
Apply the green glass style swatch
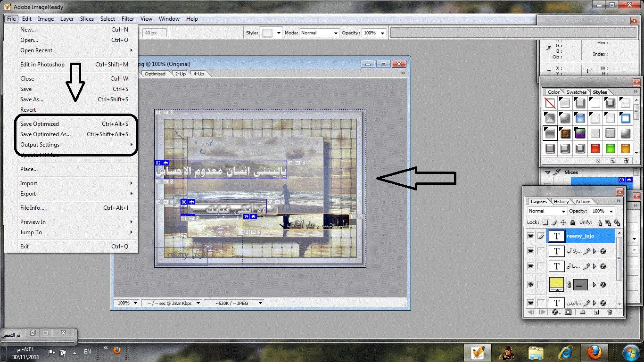610,148
